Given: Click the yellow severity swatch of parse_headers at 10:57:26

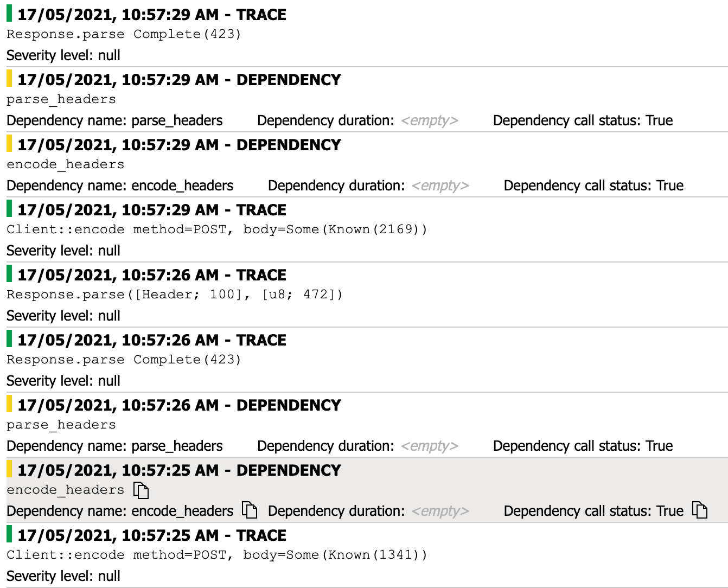Looking at the screenshot, I should (9, 405).
